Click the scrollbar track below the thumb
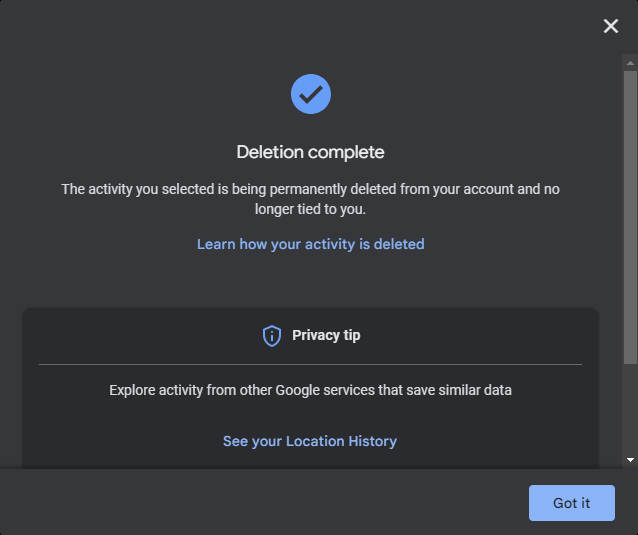 tap(630, 409)
